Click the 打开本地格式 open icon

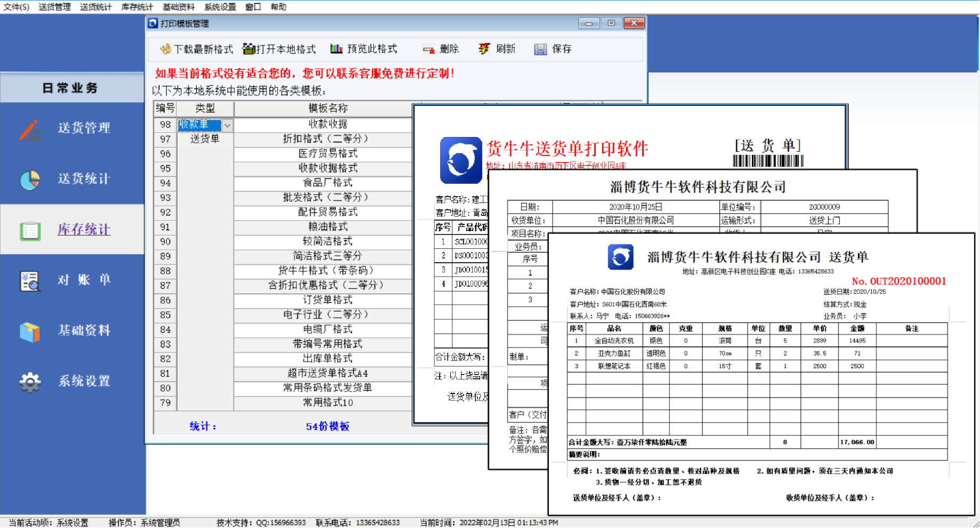coord(248,49)
